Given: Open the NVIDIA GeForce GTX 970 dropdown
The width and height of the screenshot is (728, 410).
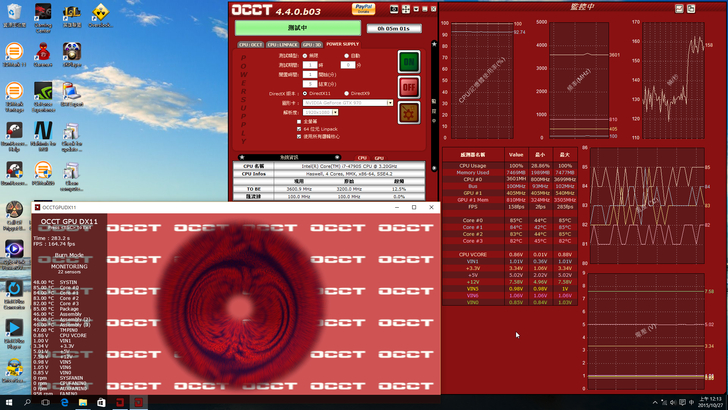Looking at the screenshot, I should pos(348,103).
